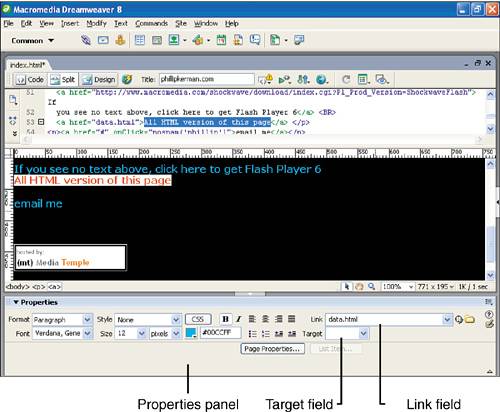Open the Format Paragraph dropdown

pos(87,320)
